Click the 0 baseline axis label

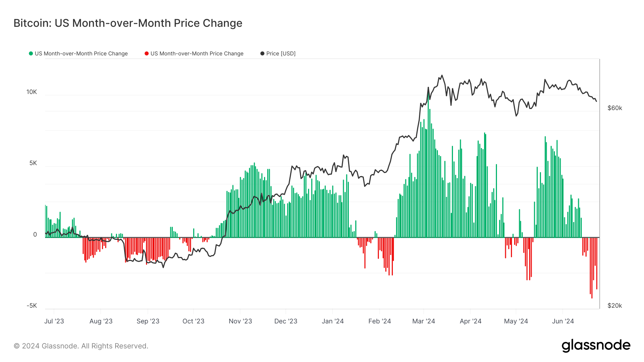[35, 235]
